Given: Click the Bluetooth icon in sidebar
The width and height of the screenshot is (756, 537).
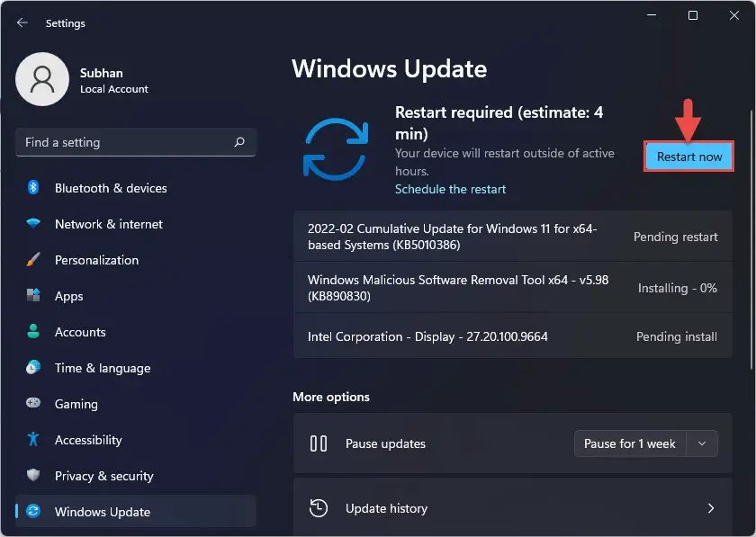Looking at the screenshot, I should coord(33,187).
